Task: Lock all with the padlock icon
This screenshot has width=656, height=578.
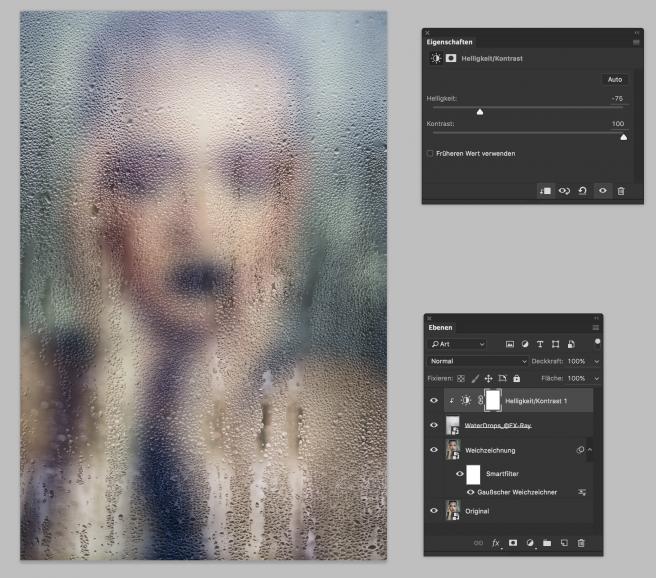Action: (517, 379)
